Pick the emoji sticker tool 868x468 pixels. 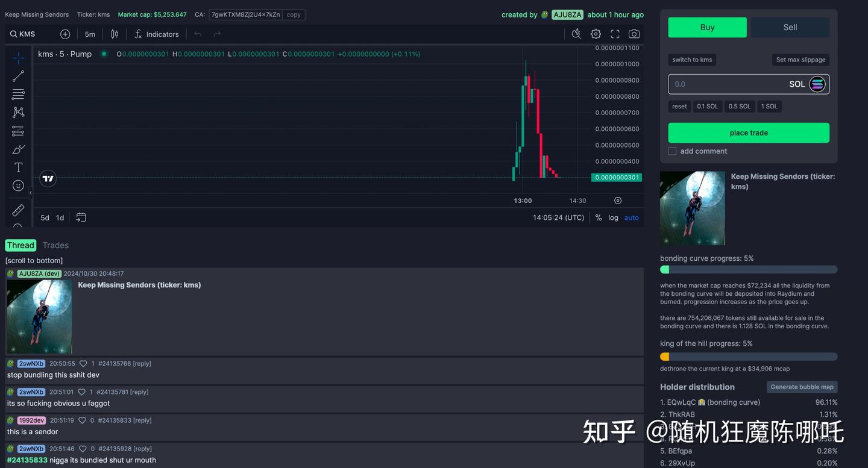click(18, 186)
